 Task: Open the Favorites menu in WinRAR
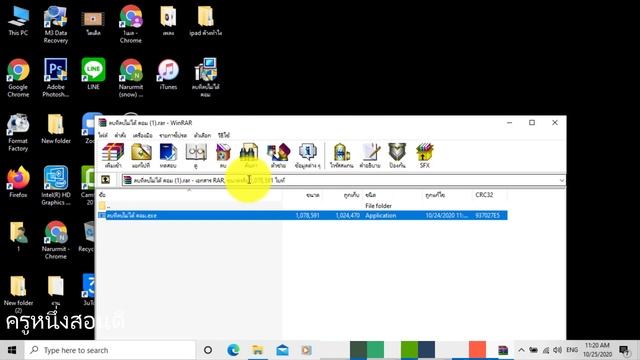pyautogui.click(x=173, y=135)
